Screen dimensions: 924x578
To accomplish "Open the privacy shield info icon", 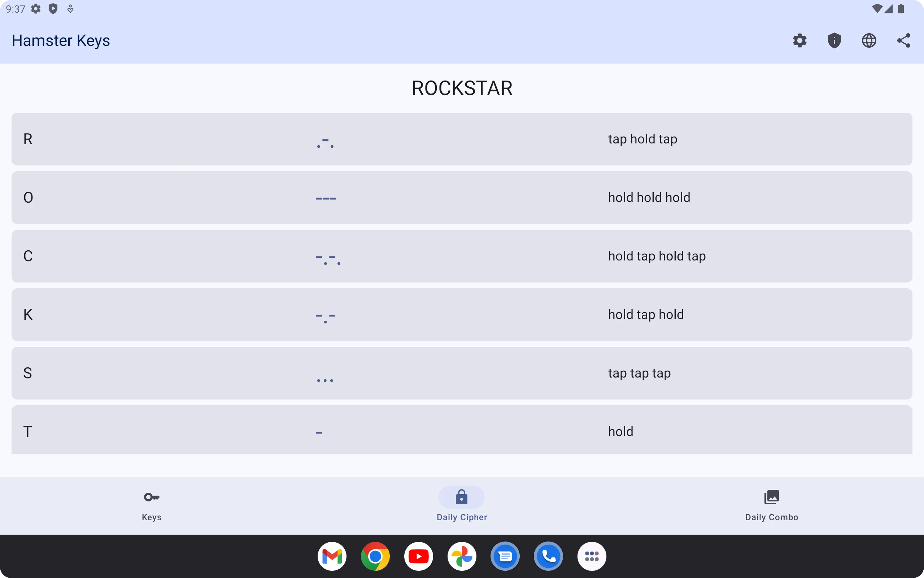I will click(834, 40).
